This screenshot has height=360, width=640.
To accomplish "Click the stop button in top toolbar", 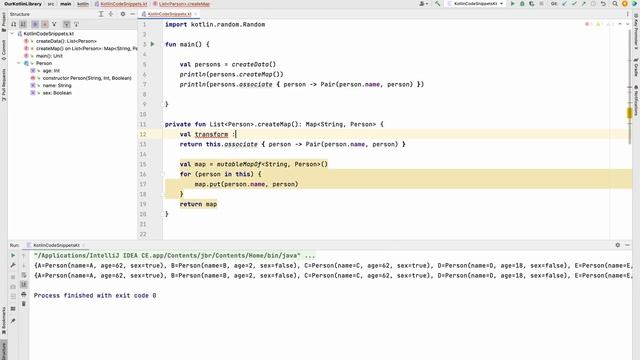I will coord(541,4).
